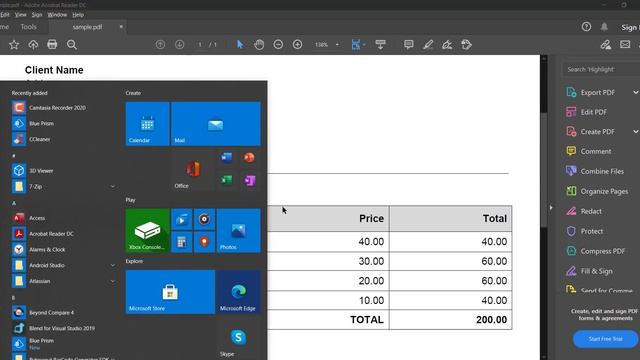The width and height of the screenshot is (640, 360).
Task: Open the Comment tool in panel
Action: (x=589, y=151)
